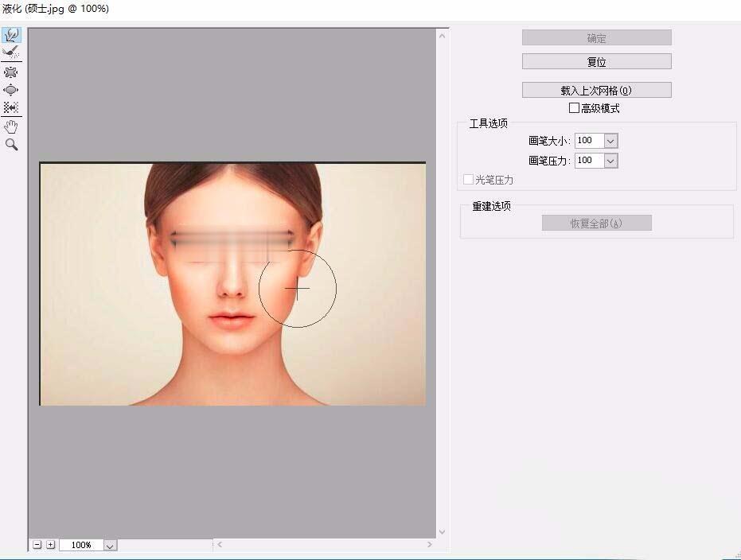Toggle the 光笔压力 checkbox
The height and width of the screenshot is (560, 741).
[x=468, y=180]
